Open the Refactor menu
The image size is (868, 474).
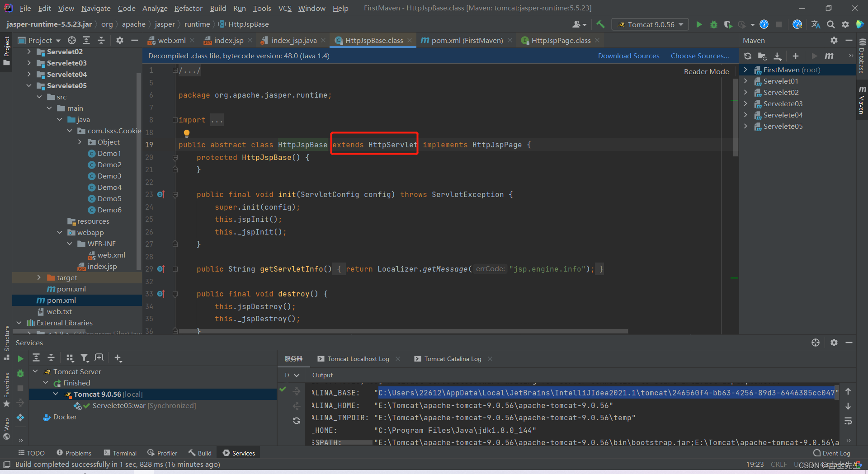pyautogui.click(x=188, y=8)
